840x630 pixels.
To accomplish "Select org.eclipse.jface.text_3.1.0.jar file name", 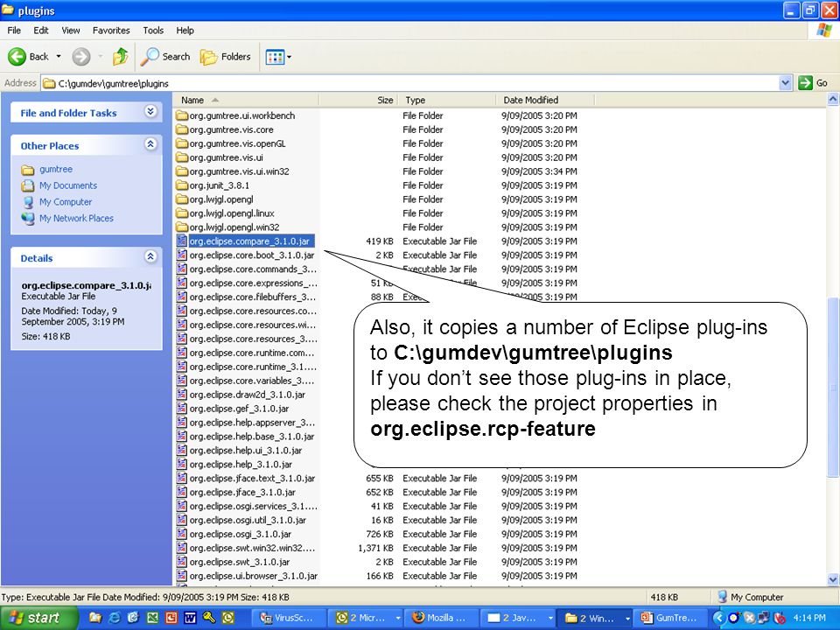I will click(252, 478).
